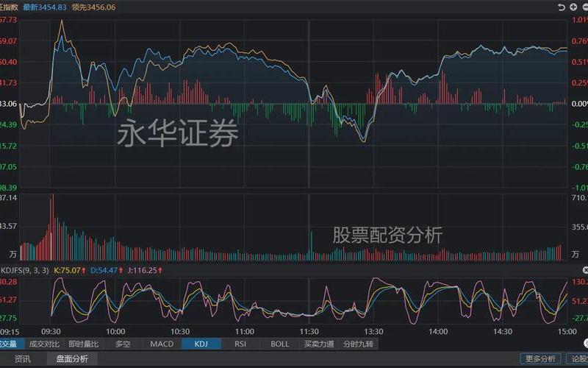Image resolution: width=588 pixels, height=368 pixels.
Task: Select the 多空 indicator tab
Action: click(x=123, y=344)
